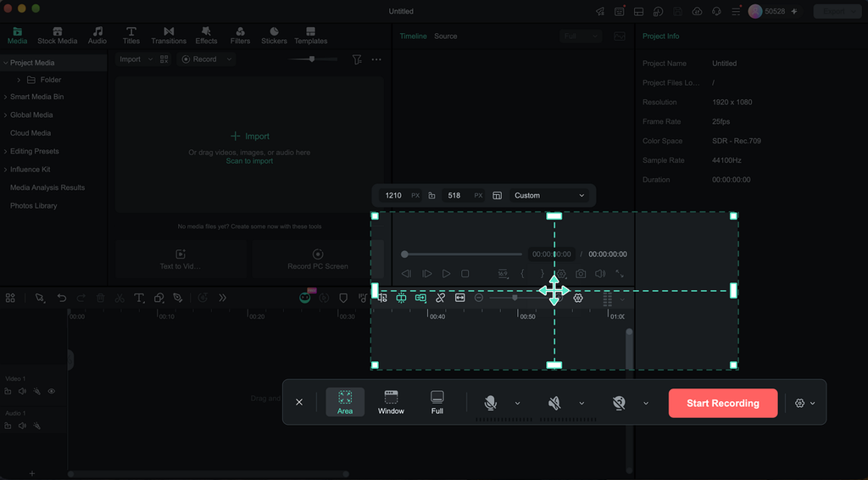This screenshot has height=480, width=868.
Task: Click the Record PC Screen tool
Action: [x=318, y=260]
